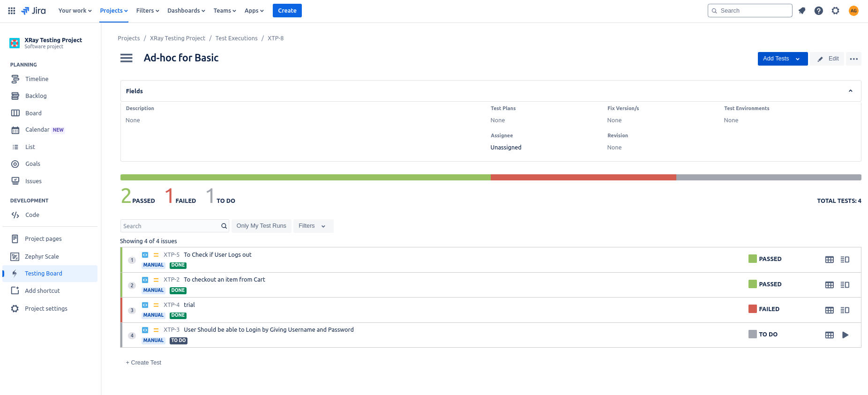Select Zephyr Scale in the sidebar

[42, 257]
